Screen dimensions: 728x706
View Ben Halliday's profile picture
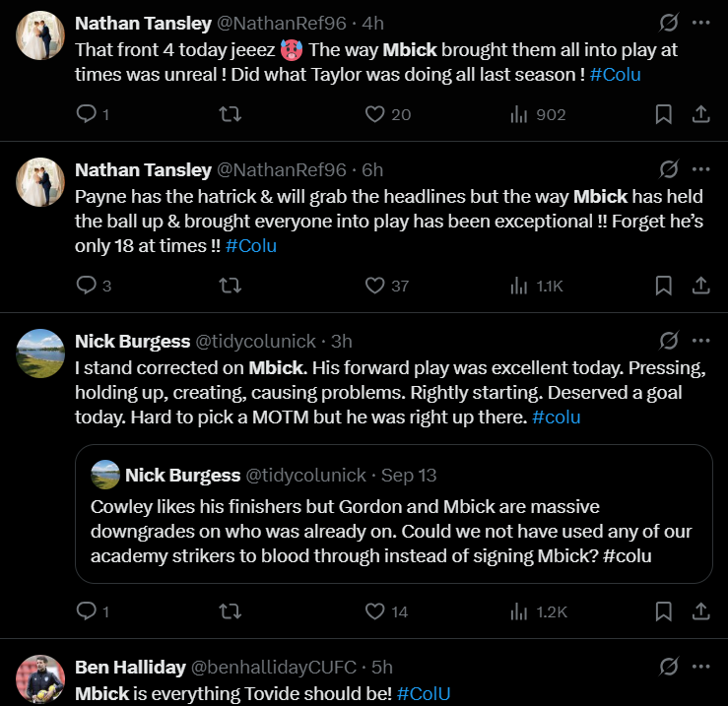click(x=40, y=678)
